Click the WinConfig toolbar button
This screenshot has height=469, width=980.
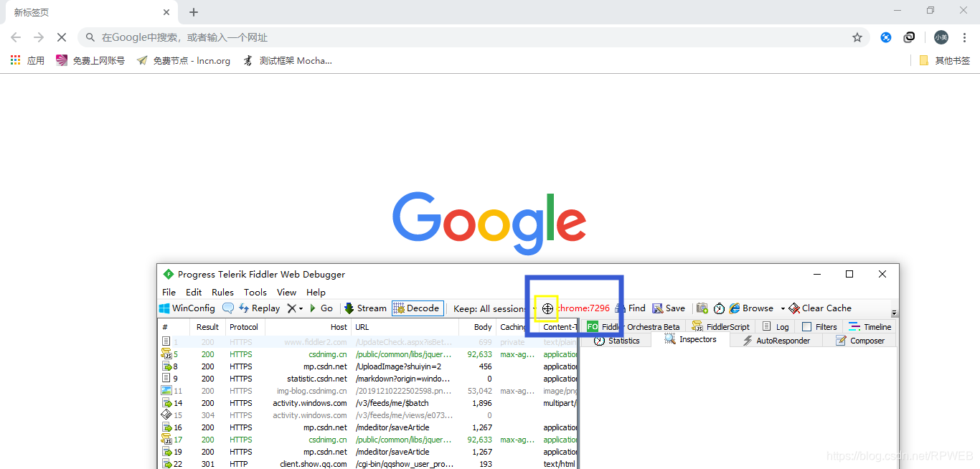[187, 308]
